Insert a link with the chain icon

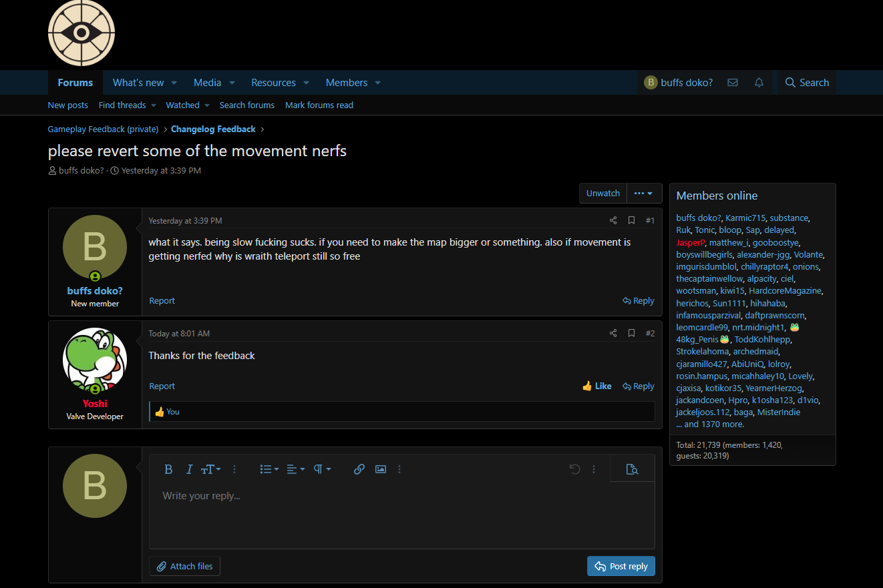(x=359, y=469)
